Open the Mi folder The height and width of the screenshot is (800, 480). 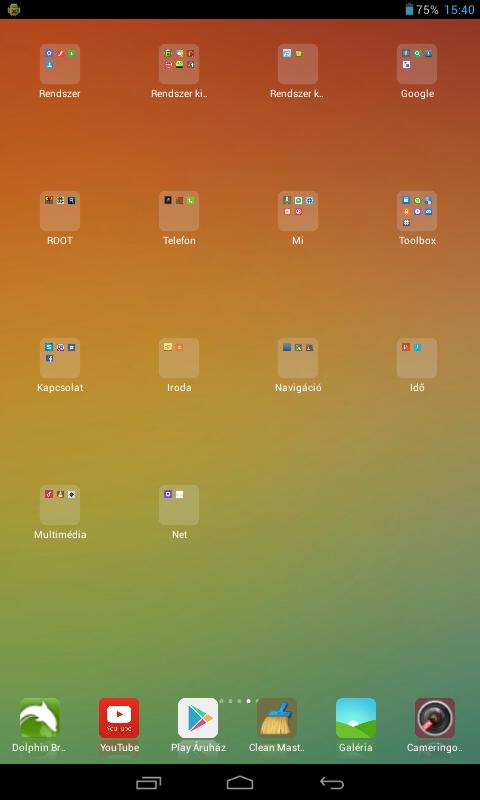(x=298, y=211)
